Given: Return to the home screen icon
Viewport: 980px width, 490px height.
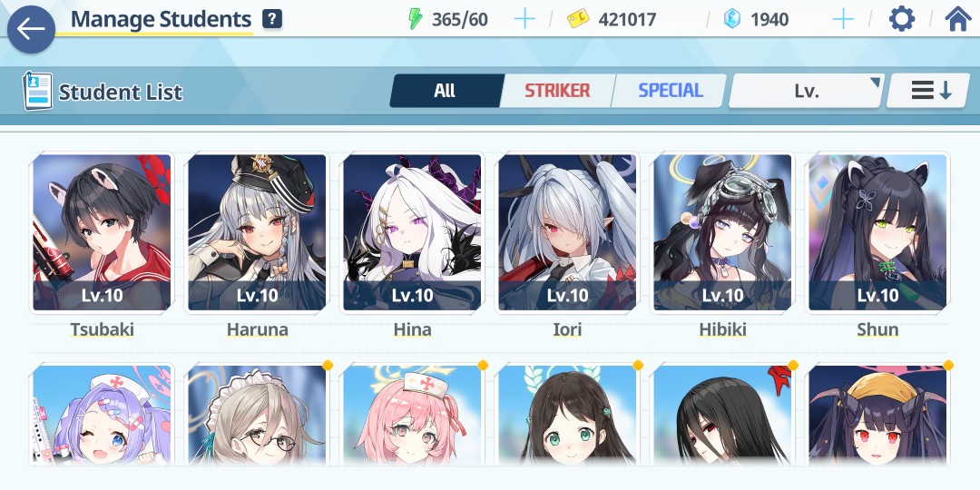Looking at the screenshot, I should 958,19.
